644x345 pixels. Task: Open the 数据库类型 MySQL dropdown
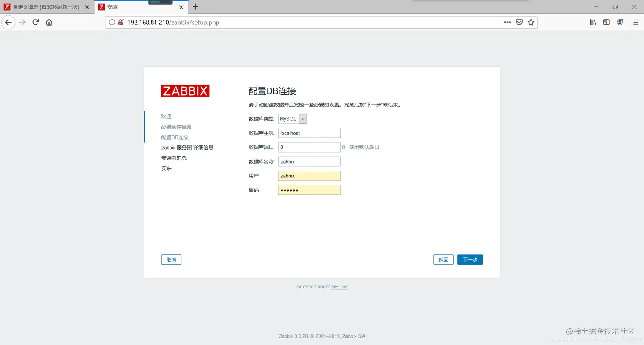point(292,119)
